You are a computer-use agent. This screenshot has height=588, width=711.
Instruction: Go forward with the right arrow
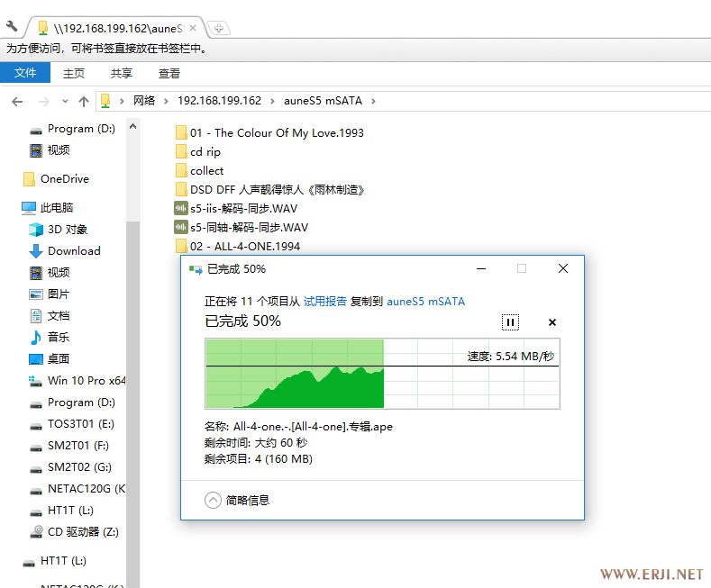[x=44, y=102]
